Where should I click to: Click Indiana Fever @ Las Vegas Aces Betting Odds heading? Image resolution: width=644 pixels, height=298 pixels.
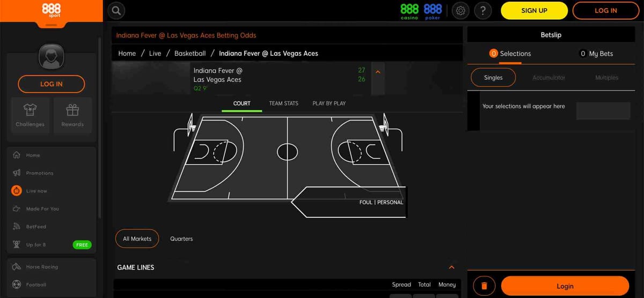(186, 35)
